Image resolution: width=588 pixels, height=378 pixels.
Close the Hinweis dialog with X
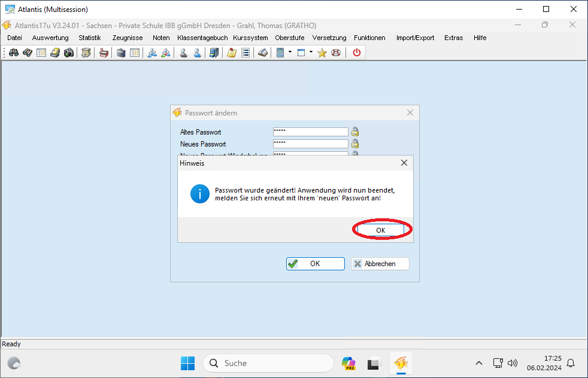point(404,163)
